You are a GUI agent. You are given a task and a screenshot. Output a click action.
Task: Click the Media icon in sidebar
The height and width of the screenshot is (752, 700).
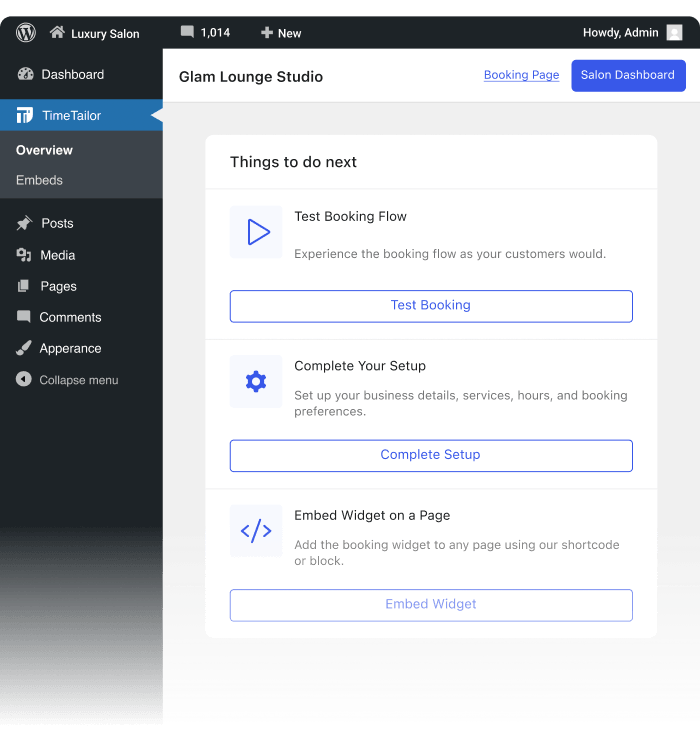tap(23, 255)
